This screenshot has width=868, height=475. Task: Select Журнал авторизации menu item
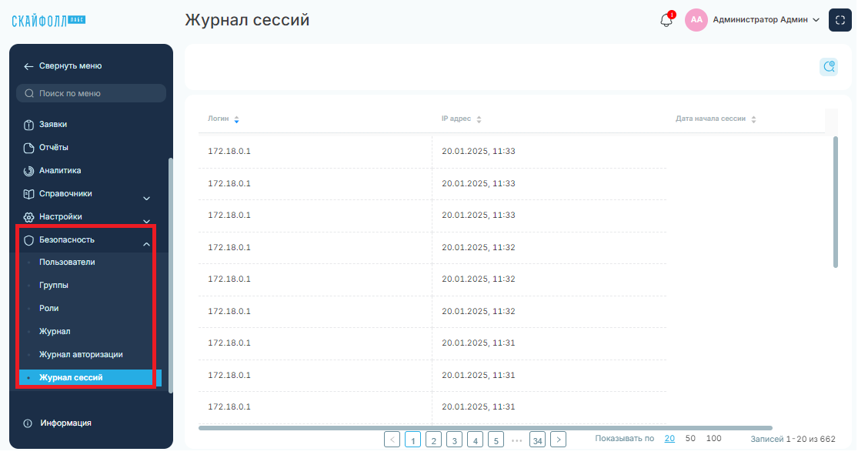tap(81, 355)
